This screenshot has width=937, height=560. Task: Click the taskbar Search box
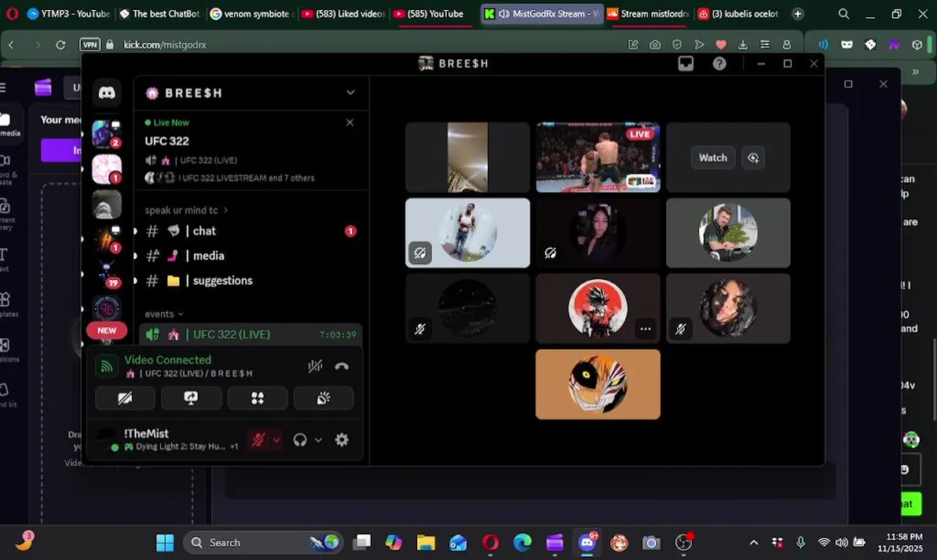tap(264, 543)
